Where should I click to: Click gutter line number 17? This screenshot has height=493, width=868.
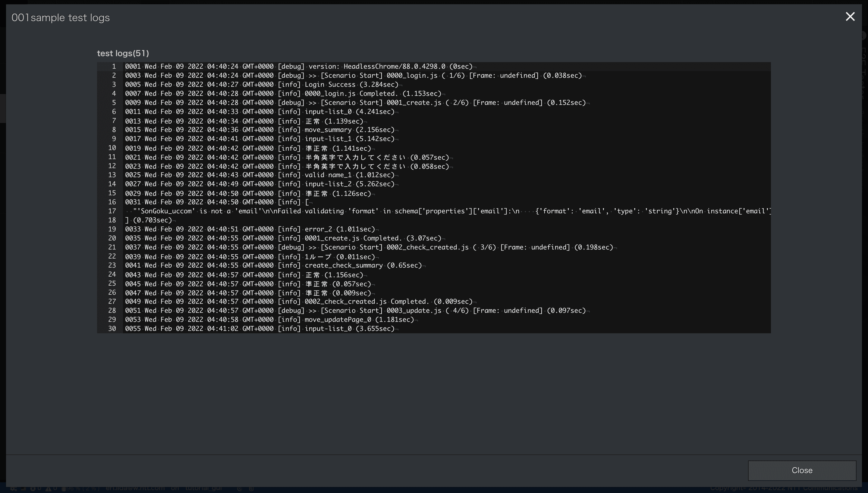coord(112,211)
